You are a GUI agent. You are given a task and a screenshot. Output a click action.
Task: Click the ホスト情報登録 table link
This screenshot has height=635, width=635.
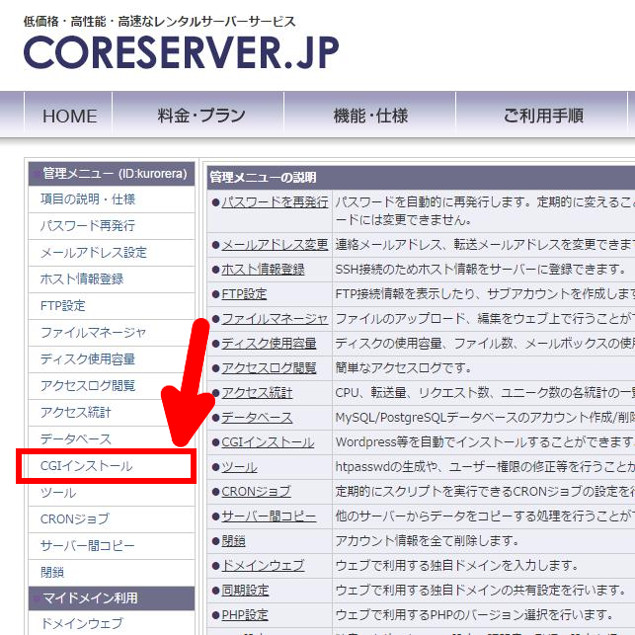pyautogui.click(x=263, y=269)
